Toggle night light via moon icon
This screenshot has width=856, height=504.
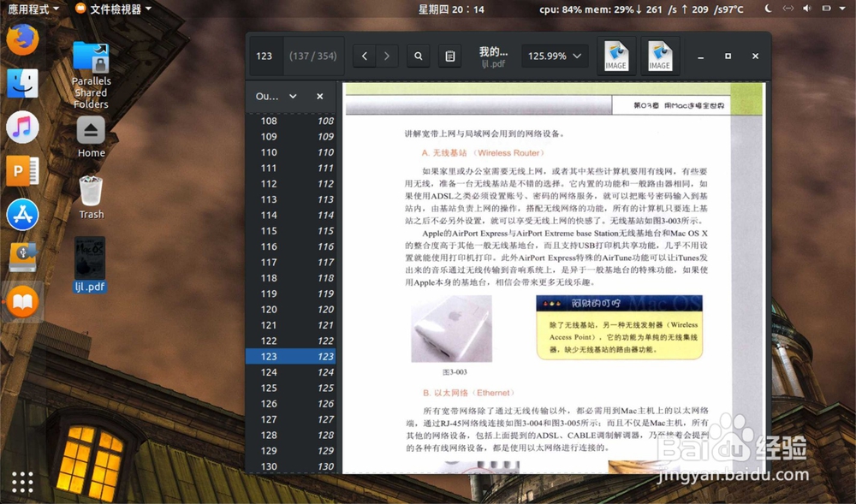coord(768,9)
